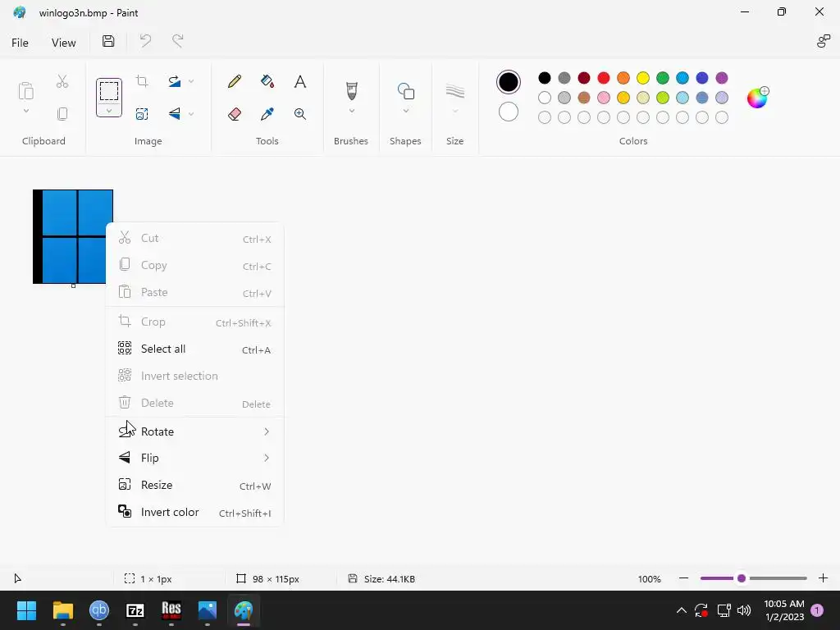Viewport: 840px width, 630px height.
Task: Click the clock showing 10:05 AM
Action: [x=783, y=604]
